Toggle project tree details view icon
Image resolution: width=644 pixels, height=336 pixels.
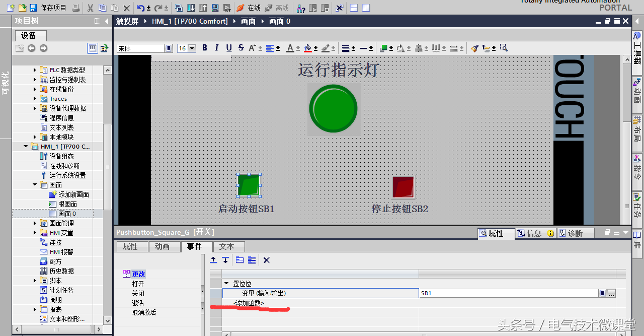92,48
